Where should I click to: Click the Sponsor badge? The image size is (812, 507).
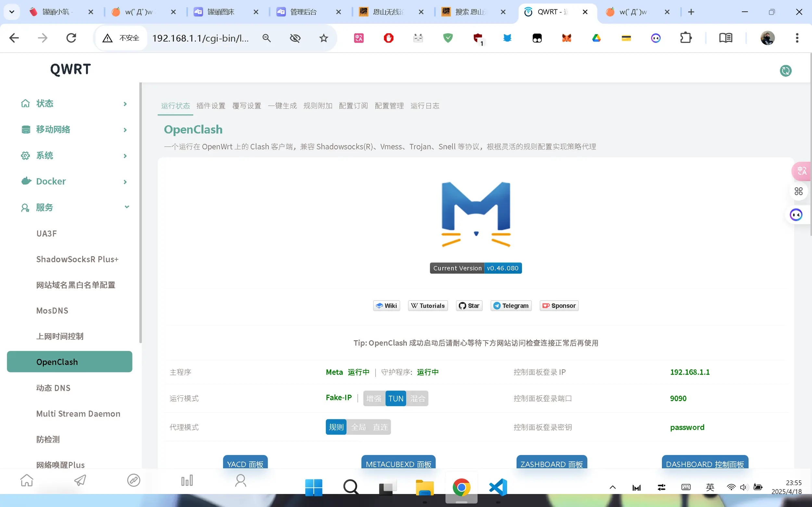pyautogui.click(x=559, y=305)
